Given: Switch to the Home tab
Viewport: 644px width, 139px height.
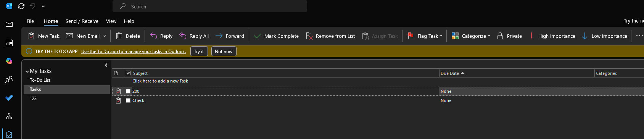Looking at the screenshot, I should click(51, 21).
